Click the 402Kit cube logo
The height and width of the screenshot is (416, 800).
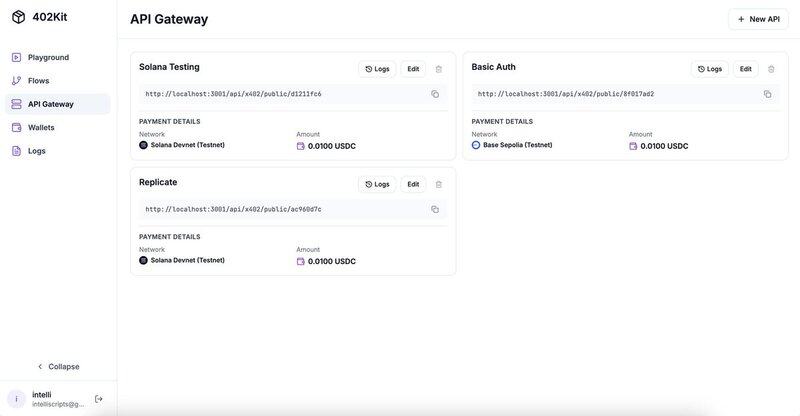click(x=18, y=17)
